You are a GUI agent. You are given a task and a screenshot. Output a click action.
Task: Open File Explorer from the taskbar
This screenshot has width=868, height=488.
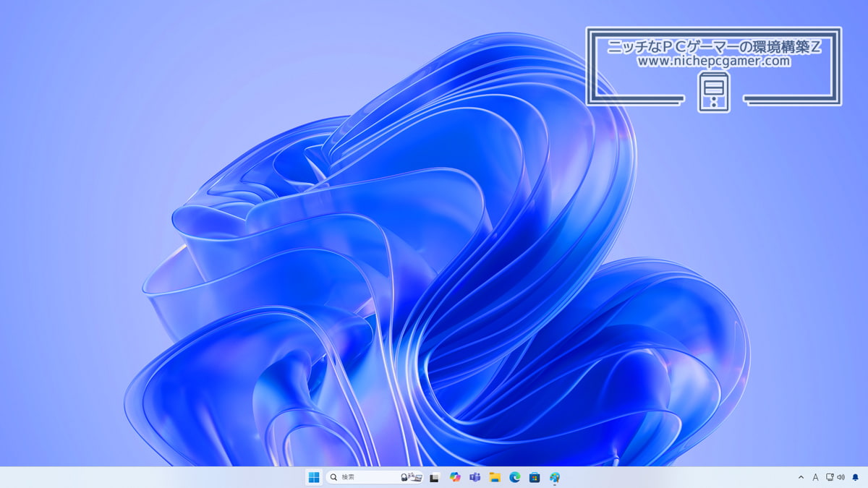pos(495,477)
